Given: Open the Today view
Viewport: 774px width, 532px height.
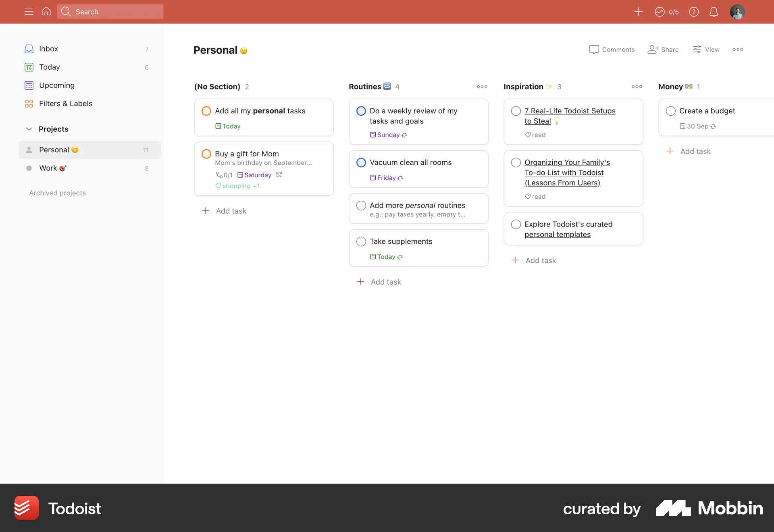Looking at the screenshot, I should (50, 67).
